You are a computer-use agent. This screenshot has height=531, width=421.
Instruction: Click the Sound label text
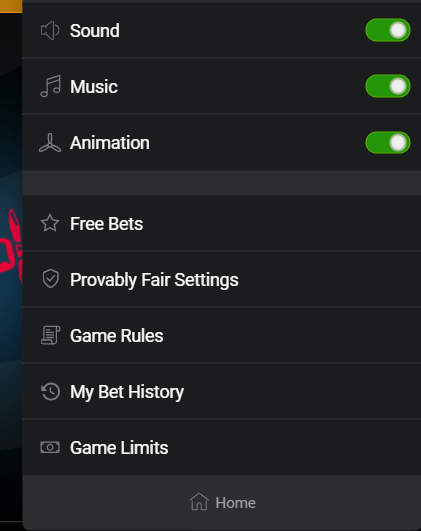94,31
